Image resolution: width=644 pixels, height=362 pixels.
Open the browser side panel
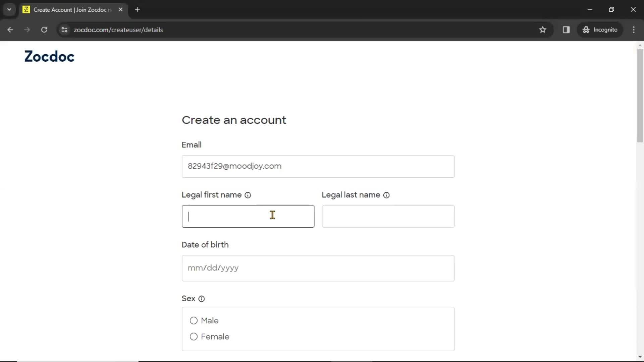tap(566, 30)
